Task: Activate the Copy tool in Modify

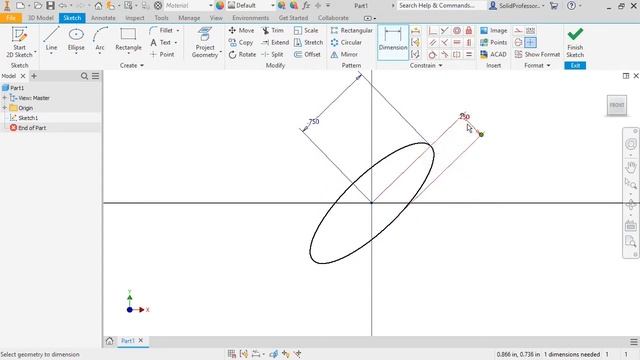Action: coord(241,42)
